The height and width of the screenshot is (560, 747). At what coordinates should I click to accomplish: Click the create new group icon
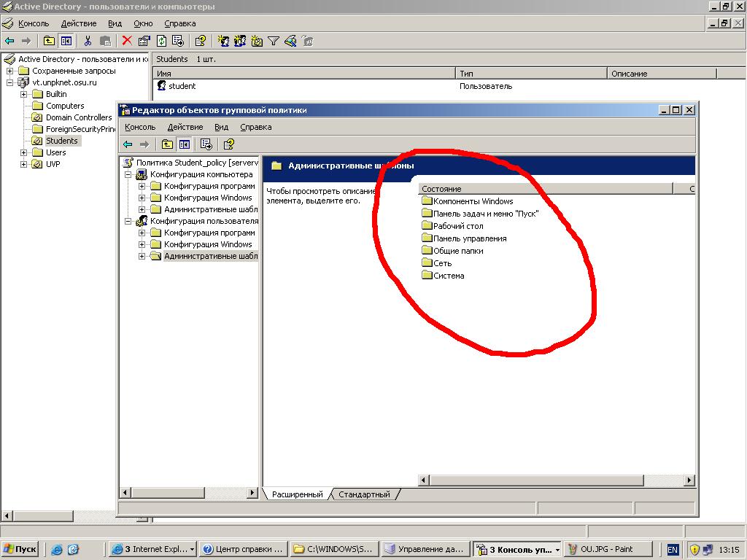point(241,42)
